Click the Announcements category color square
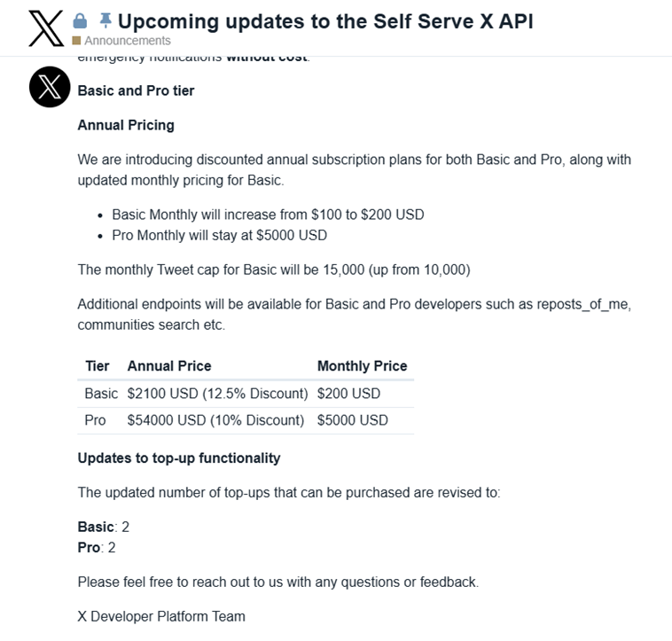This screenshot has width=672, height=641. 77,41
